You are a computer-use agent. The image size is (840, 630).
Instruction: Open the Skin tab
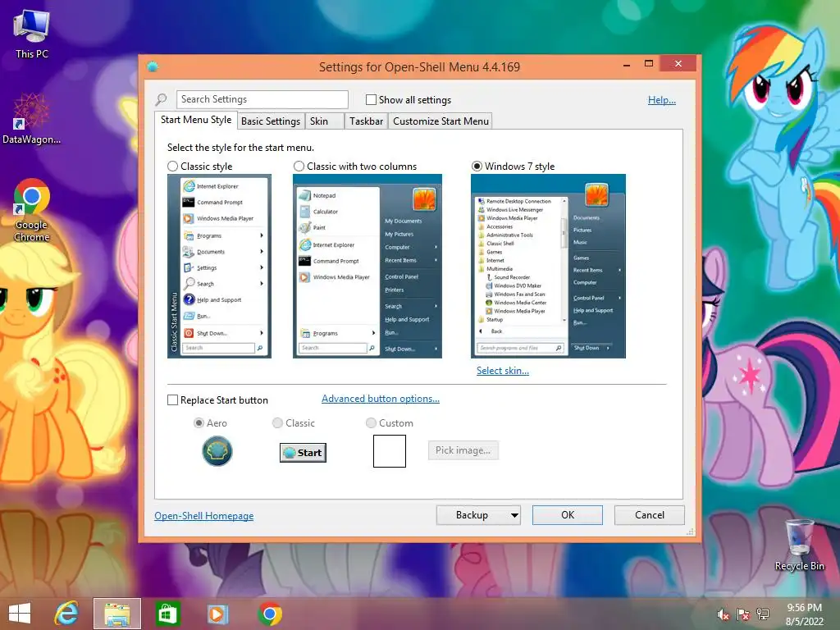(x=323, y=121)
